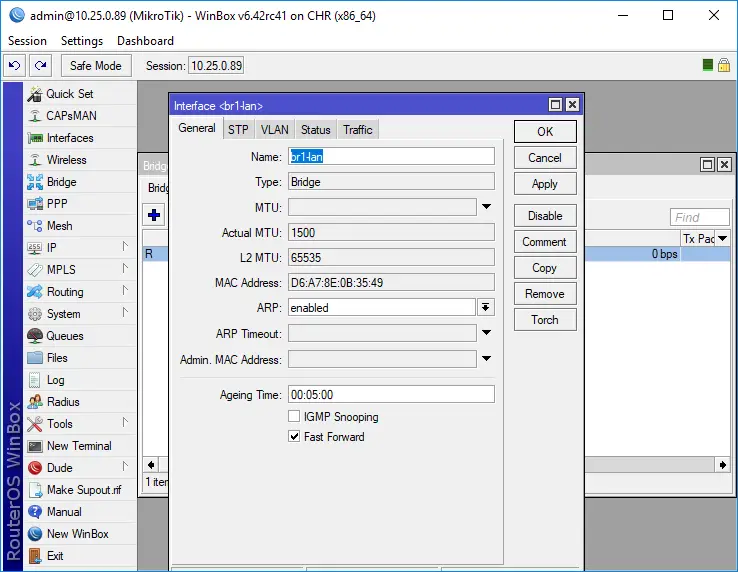738x572 pixels.
Task: Expand the MTU field arrow
Action: 487,207
